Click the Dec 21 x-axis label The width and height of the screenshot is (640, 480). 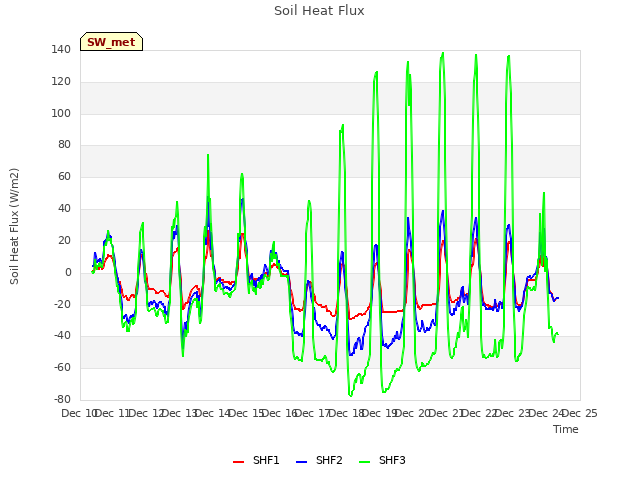tap(447, 413)
